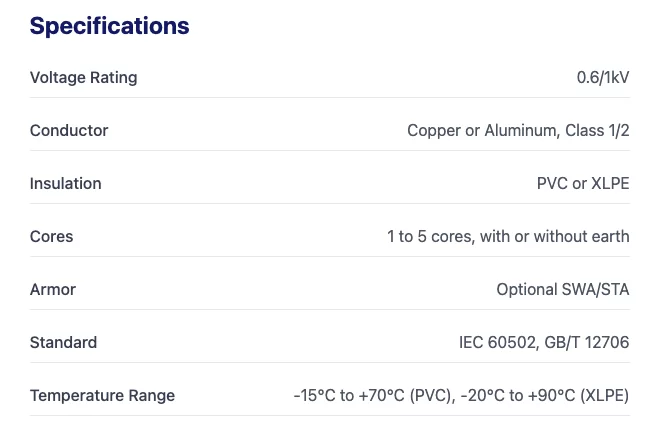Select the Voltage Rating label
Image resolution: width=667 pixels, height=422 pixels.
point(84,78)
